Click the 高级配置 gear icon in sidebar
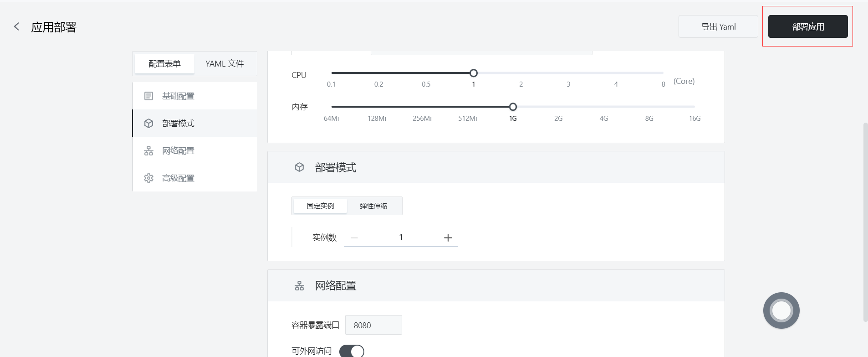Viewport: 868px width, 357px height. pos(148,178)
